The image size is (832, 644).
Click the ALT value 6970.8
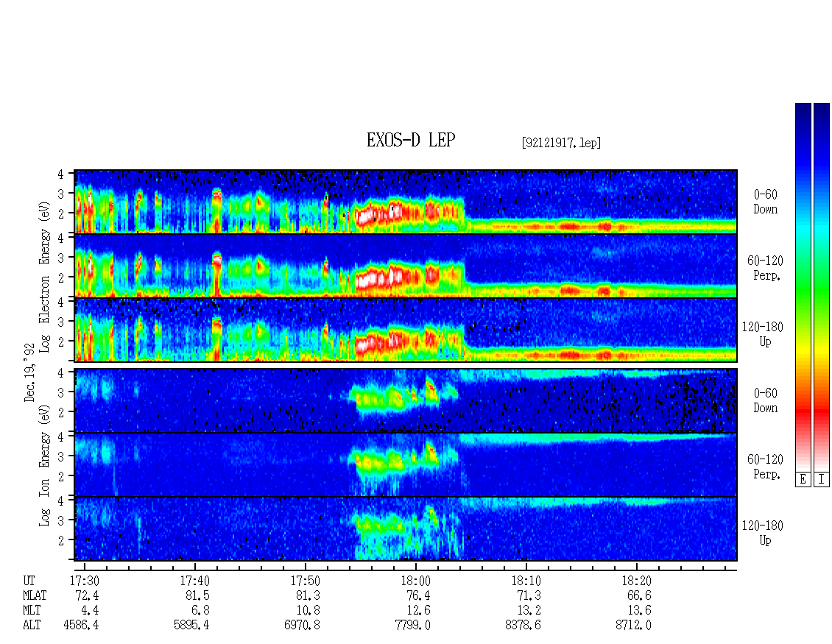coord(302,626)
